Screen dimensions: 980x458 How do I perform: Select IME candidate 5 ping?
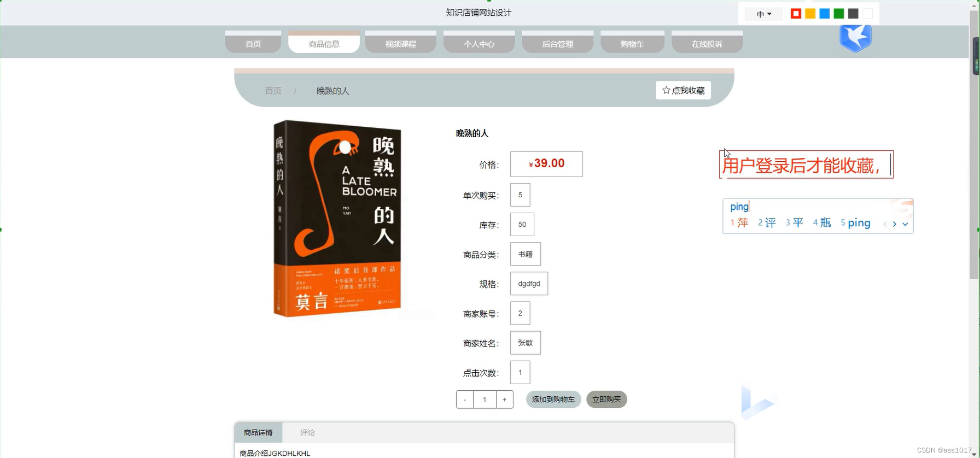[x=855, y=223]
